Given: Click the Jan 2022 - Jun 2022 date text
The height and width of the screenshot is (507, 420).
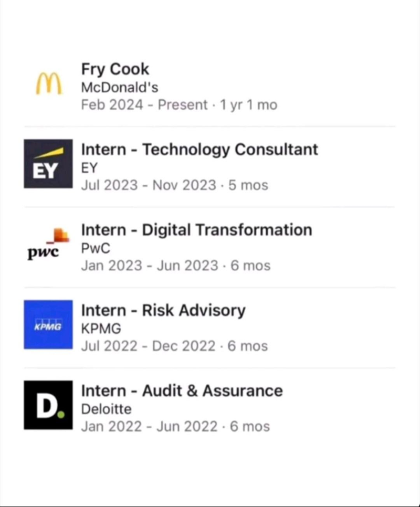Looking at the screenshot, I should tap(176, 426).
